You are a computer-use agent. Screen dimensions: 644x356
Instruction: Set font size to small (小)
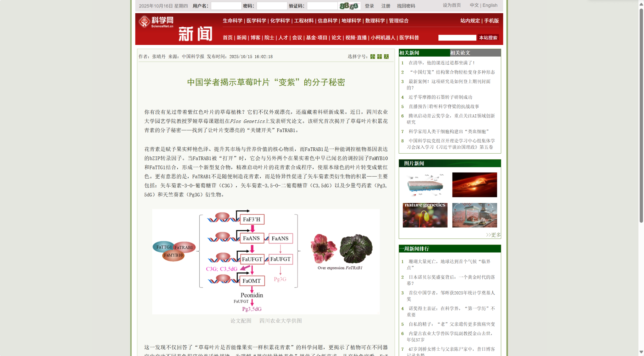[x=373, y=57]
